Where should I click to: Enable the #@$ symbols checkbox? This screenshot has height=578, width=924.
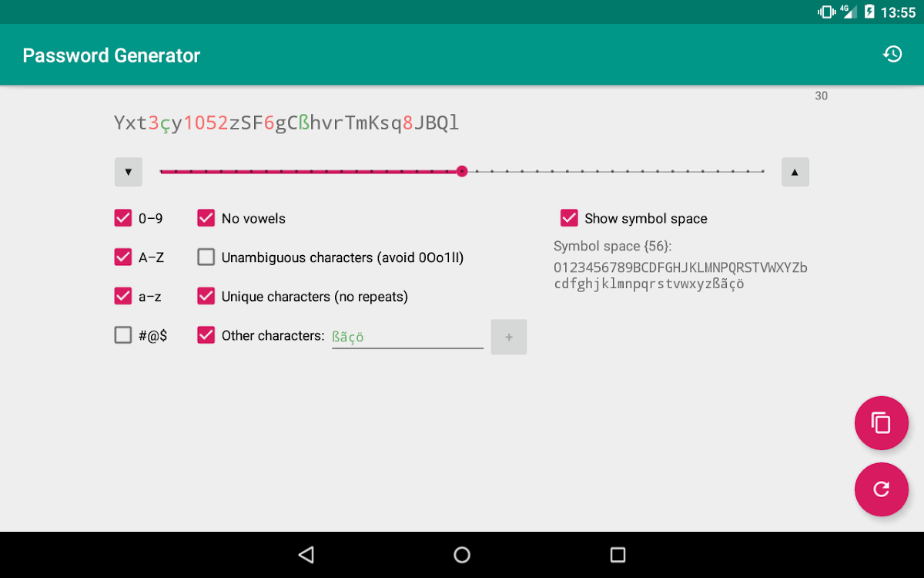coord(123,335)
